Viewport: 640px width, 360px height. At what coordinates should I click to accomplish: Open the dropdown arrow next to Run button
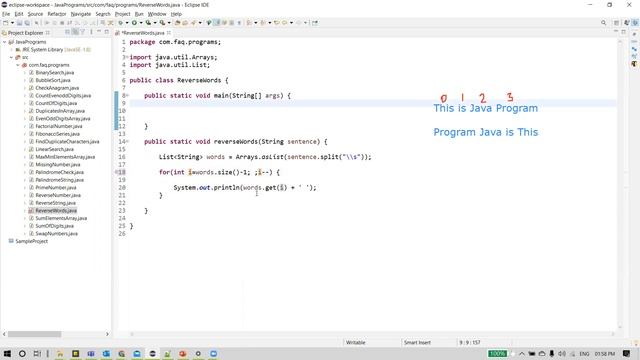(140, 23)
